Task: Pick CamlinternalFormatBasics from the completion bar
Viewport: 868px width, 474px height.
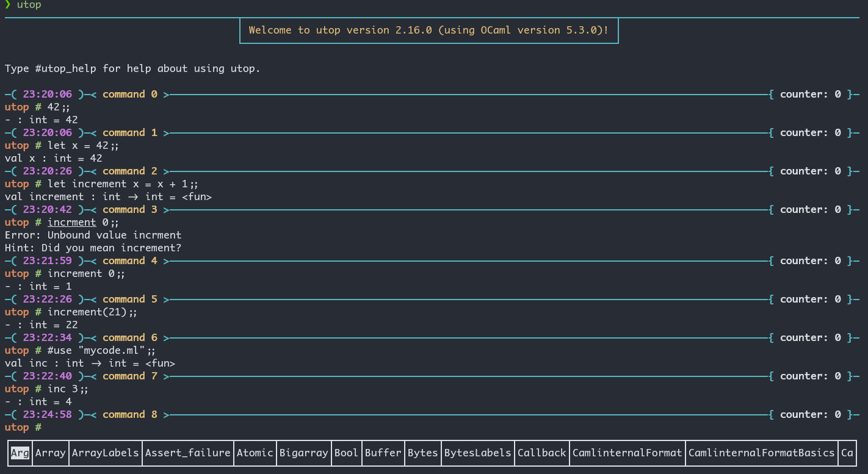Action: coord(761,453)
